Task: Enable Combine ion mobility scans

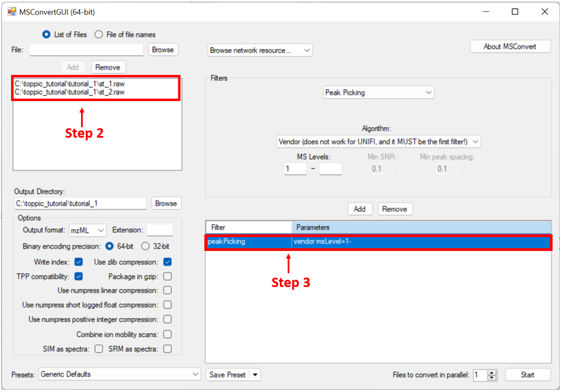Action: pyautogui.click(x=167, y=334)
